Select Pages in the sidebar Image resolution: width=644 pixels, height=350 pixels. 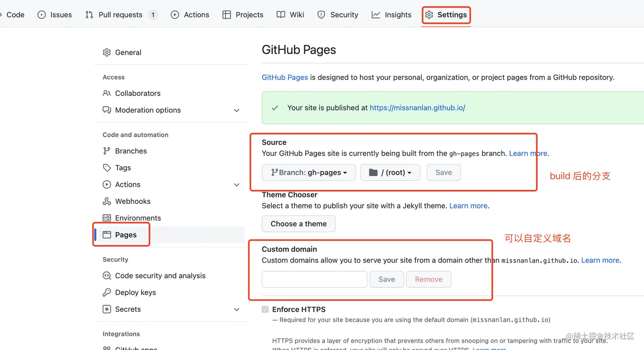[126, 235]
